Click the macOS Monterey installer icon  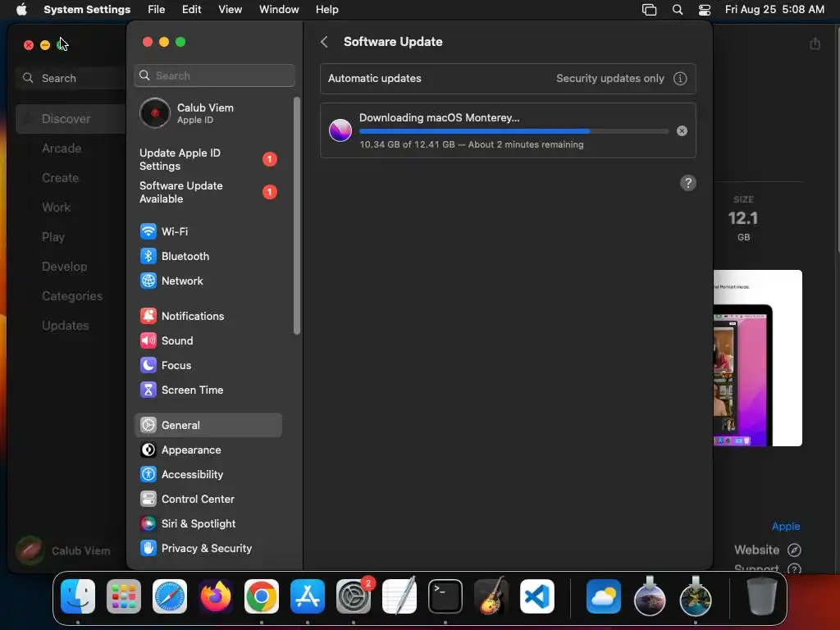pos(340,130)
